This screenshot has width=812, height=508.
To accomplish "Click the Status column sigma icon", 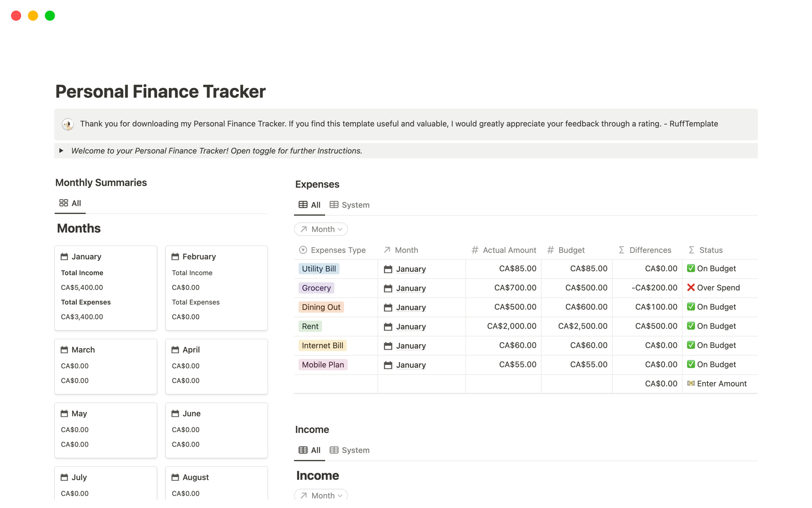I will click(691, 250).
